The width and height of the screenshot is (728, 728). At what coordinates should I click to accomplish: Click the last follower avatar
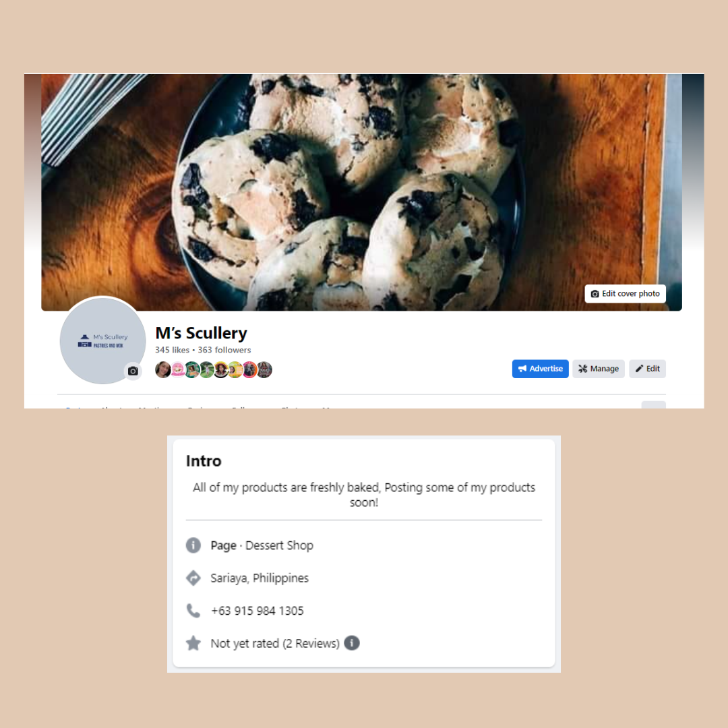[x=264, y=369]
